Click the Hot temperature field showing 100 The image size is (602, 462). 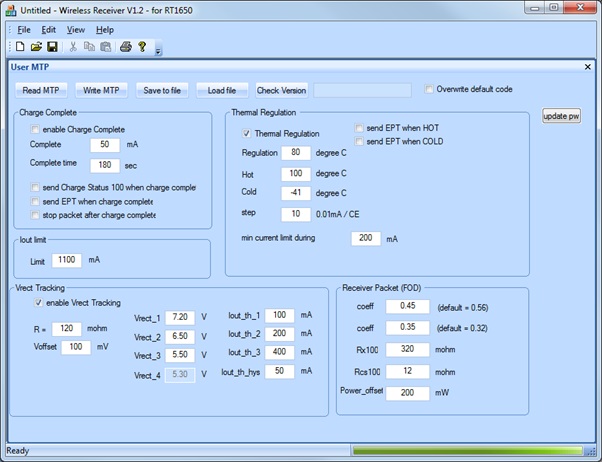point(296,174)
